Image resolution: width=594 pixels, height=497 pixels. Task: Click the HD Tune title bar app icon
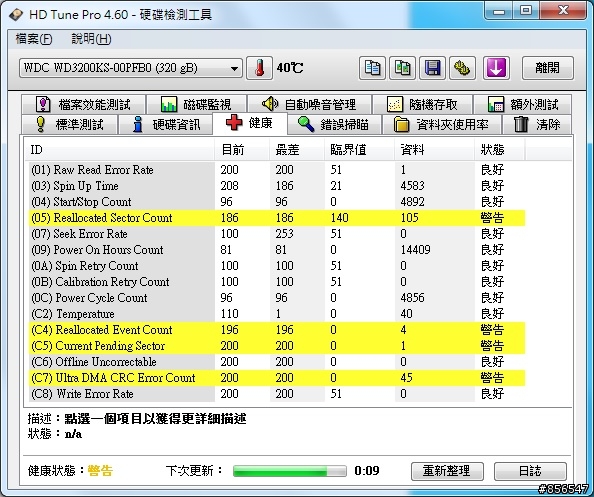(x=16, y=15)
